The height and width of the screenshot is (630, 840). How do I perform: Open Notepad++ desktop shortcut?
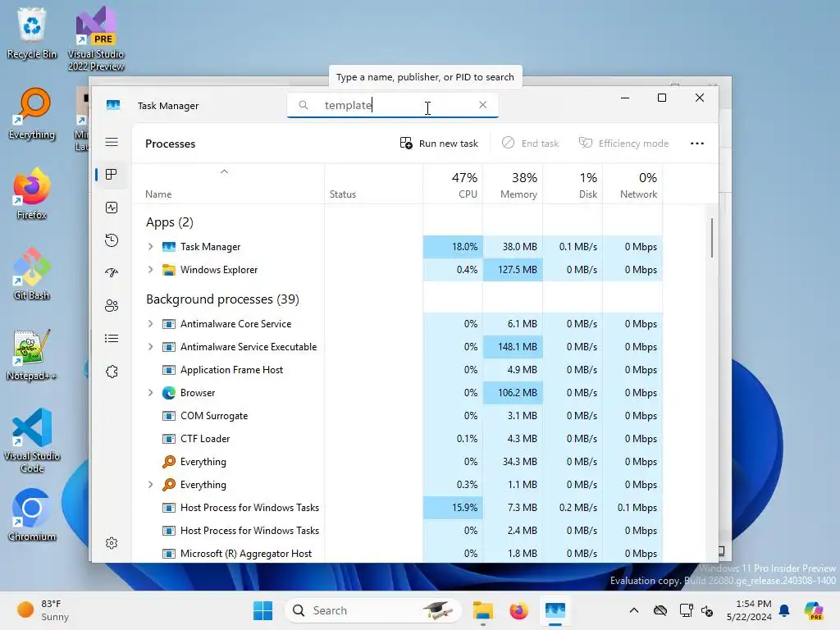click(x=32, y=354)
